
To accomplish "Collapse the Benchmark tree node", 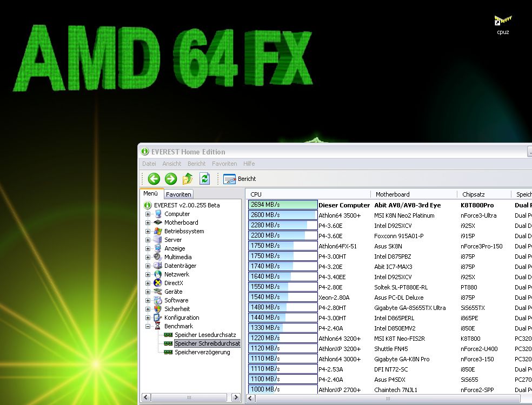I will point(148,326).
